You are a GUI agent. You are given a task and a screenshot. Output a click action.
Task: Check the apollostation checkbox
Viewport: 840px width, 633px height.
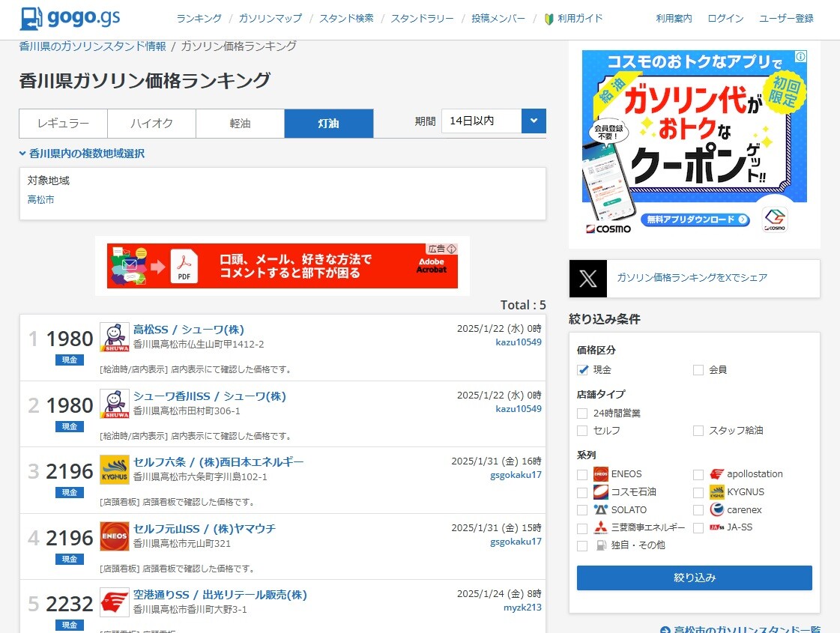point(698,474)
